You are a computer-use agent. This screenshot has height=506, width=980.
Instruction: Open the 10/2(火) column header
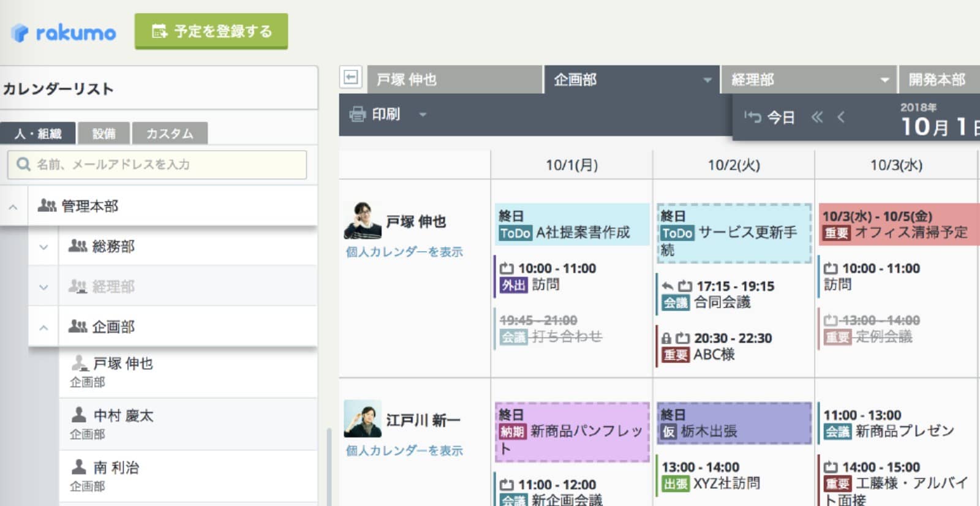734,165
